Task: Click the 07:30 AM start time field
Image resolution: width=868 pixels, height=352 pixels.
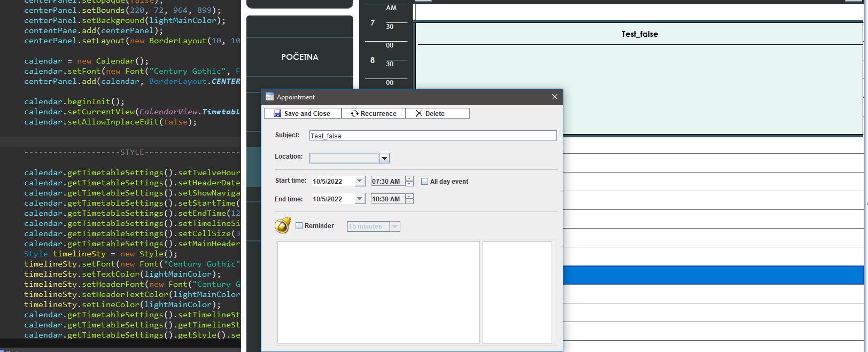Action: point(387,182)
